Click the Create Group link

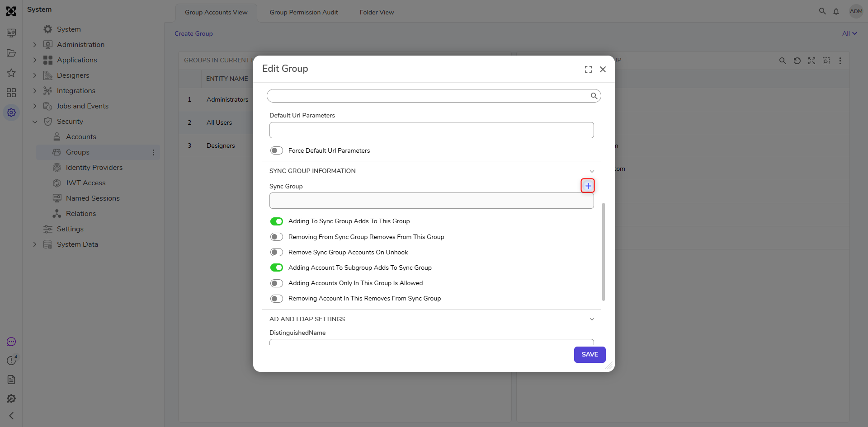(193, 33)
